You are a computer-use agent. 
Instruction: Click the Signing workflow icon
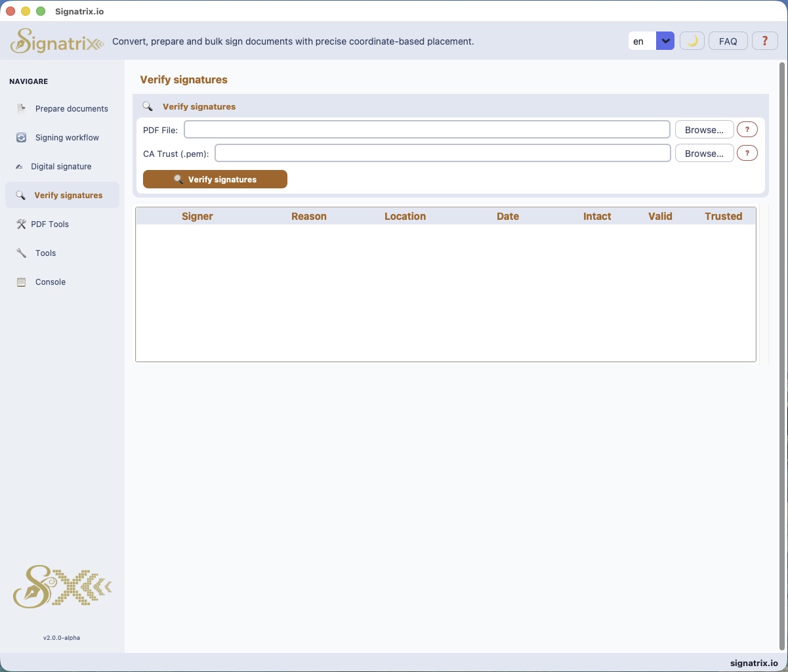[x=20, y=137]
